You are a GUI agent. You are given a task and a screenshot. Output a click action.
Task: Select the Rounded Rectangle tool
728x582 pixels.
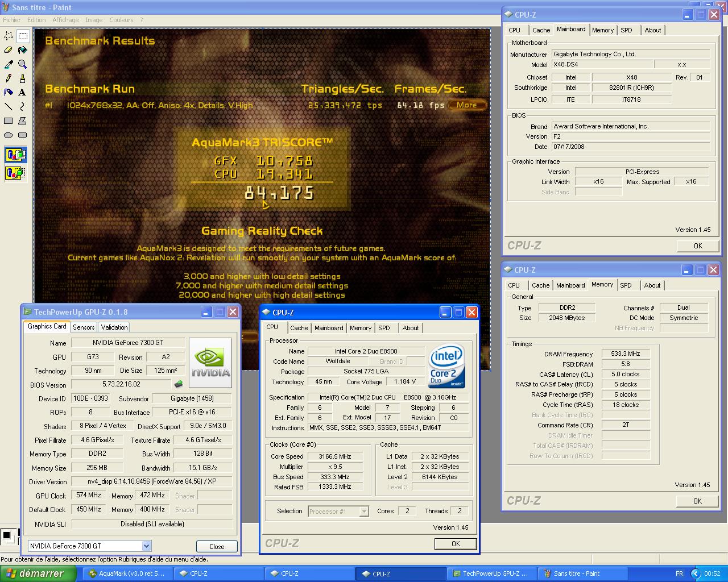[23, 135]
